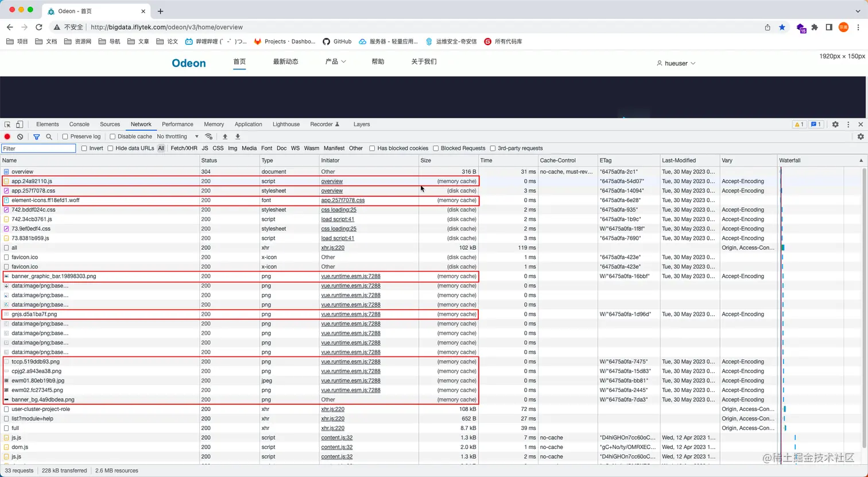Bookmark this page star icon
This screenshot has height=477, width=868.
(782, 27)
